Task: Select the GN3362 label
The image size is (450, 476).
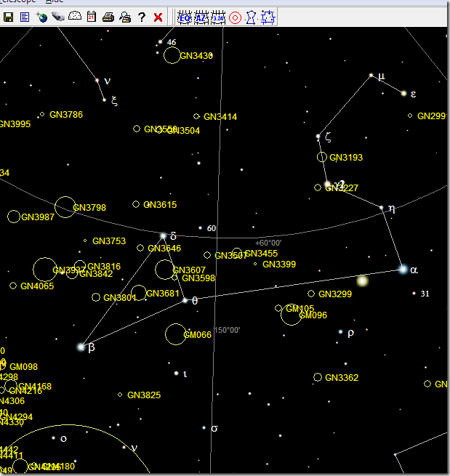Action: (x=342, y=378)
